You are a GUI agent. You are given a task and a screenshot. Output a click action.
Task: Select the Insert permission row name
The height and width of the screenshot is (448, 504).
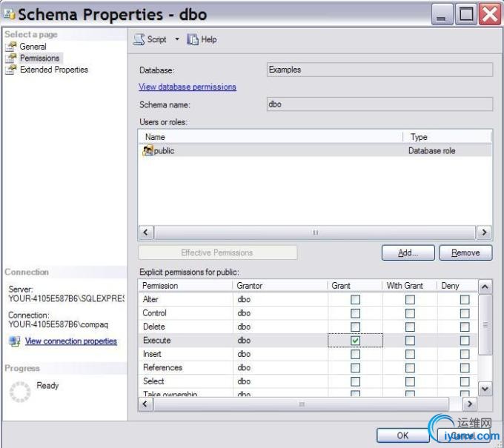152,354
